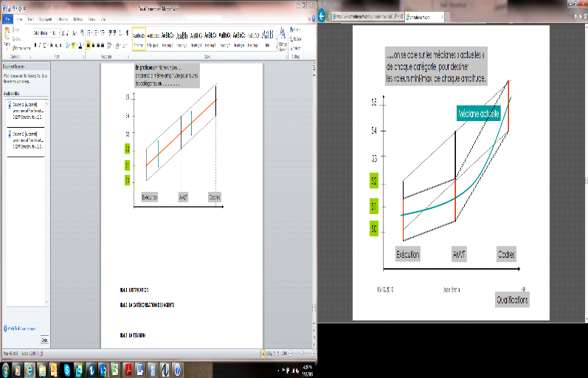
Task: Toggle underline formatting in Word
Action: tap(45, 45)
